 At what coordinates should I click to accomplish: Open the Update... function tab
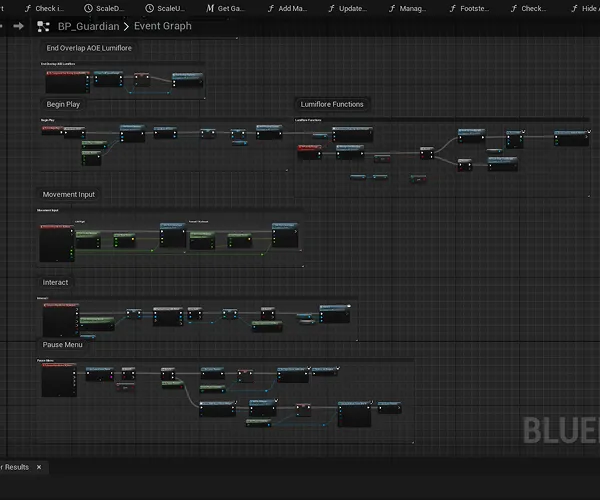coord(352,8)
